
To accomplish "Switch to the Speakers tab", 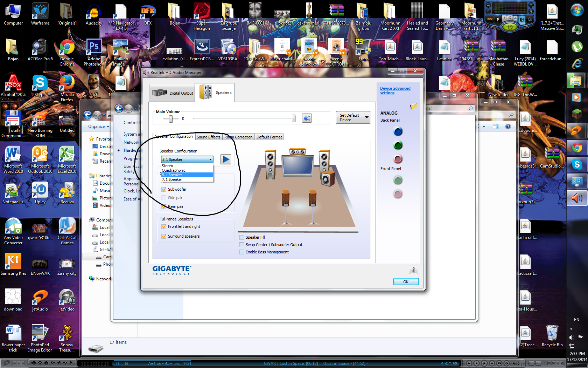I will click(x=215, y=93).
